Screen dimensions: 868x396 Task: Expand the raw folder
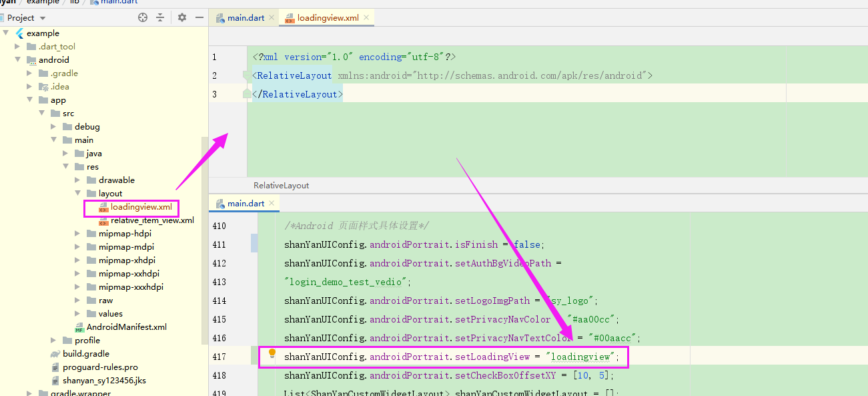78,301
